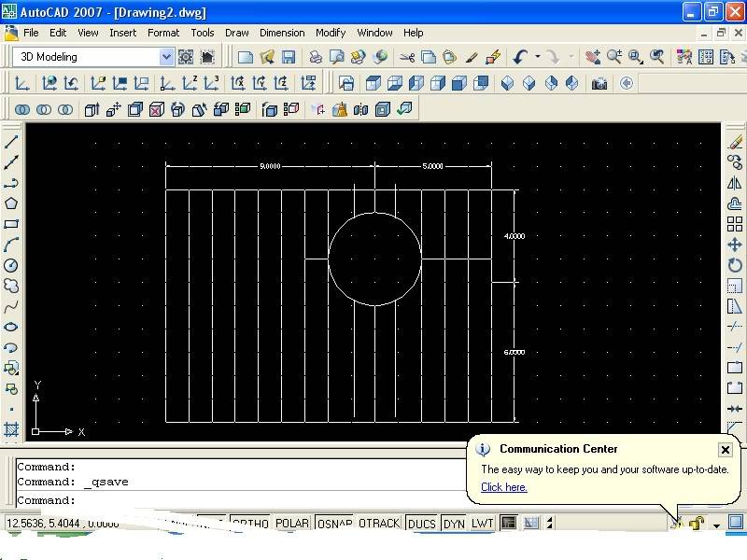Open the Draw menu
This screenshot has width=747, height=560.
(x=237, y=33)
